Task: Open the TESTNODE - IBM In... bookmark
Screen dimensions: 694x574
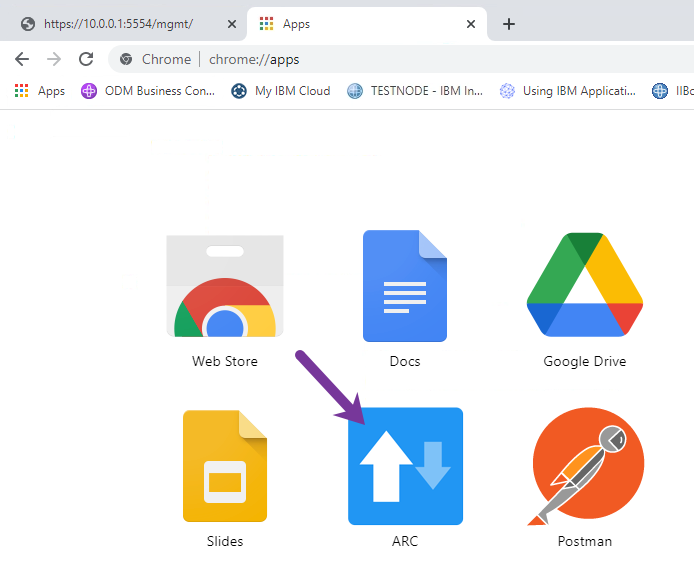Action: 415,91
